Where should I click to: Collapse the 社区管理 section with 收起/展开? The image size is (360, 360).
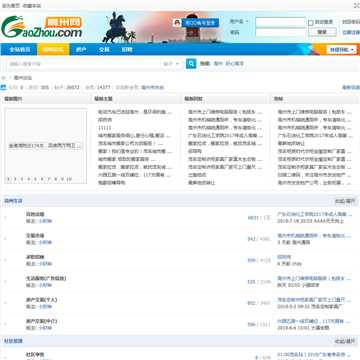(345, 341)
